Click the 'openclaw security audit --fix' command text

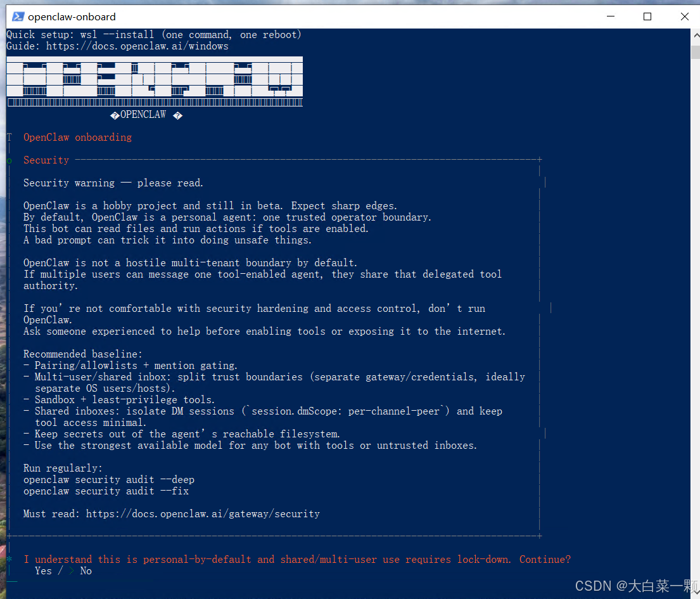pyautogui.click(x=106, y=491)
